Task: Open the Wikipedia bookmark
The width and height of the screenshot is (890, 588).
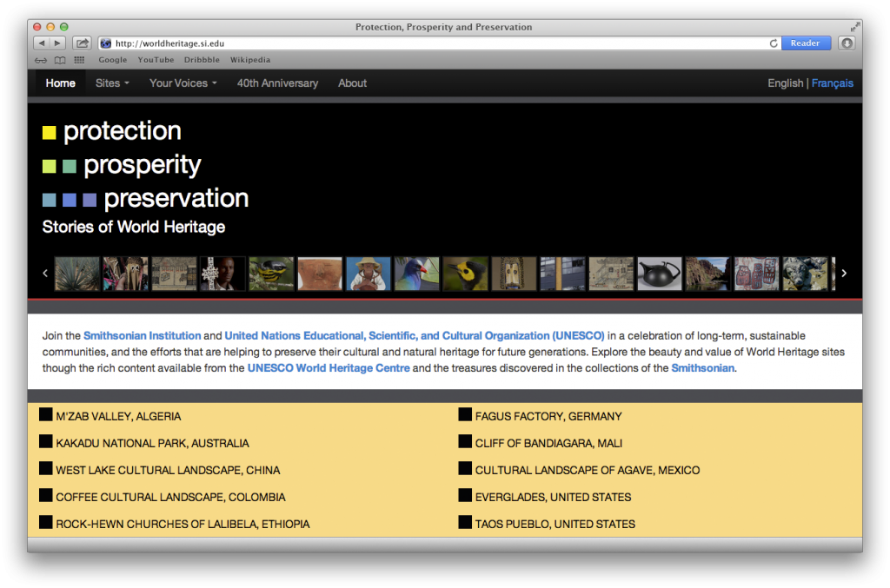Action: coord(250,60)
